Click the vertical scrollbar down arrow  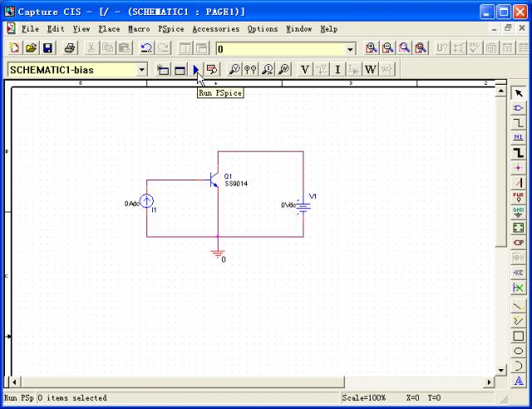point(500,369)
